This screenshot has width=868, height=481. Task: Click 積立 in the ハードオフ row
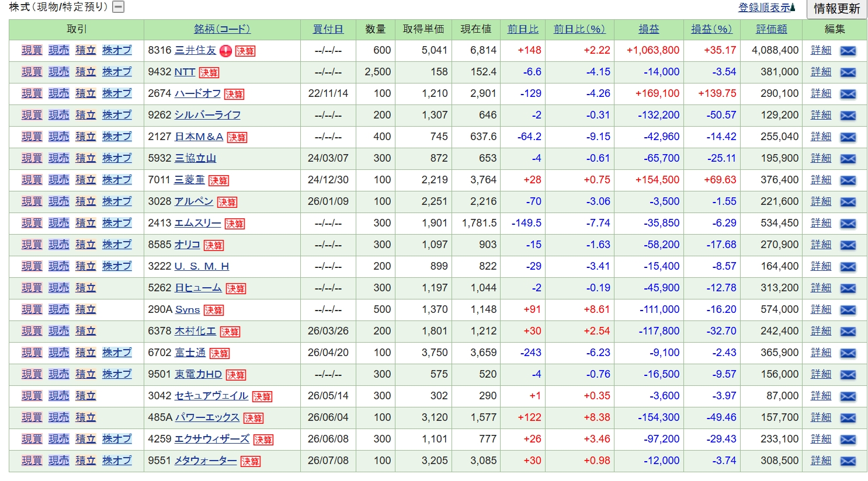pyautogui.click(x=85, y=93)
